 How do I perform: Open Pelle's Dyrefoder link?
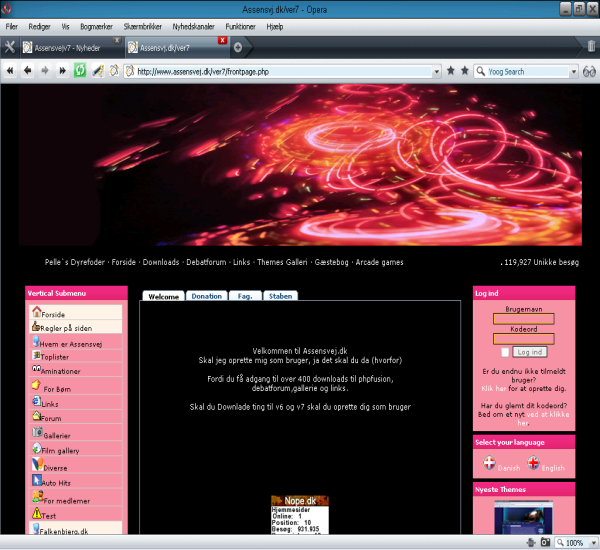(75, 262)
